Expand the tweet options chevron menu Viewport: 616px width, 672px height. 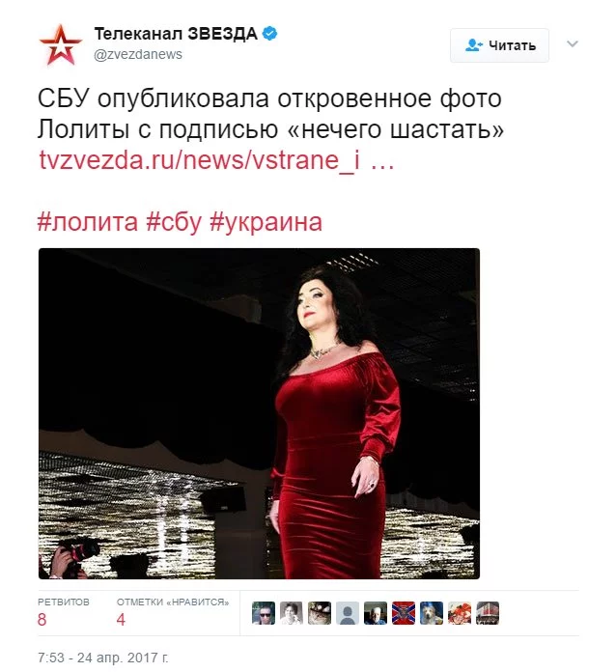(x=573, y=43)
